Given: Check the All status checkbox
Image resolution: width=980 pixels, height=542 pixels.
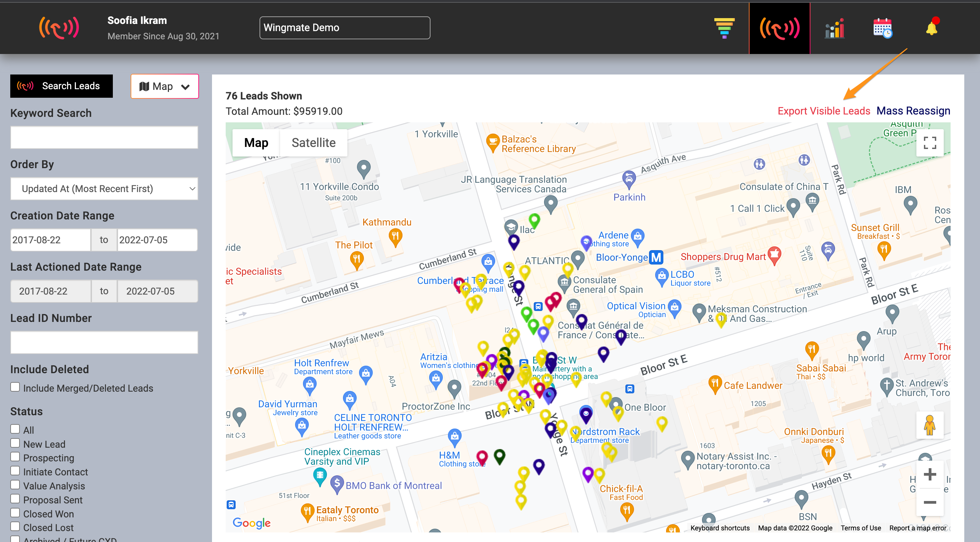Looking at the screenshot, I should [15, 429].
